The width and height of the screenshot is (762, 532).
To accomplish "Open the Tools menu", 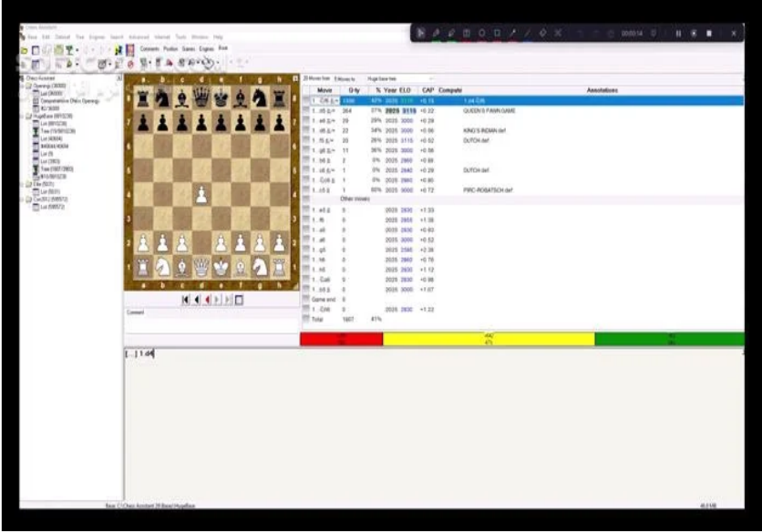I will pos(180,37).
